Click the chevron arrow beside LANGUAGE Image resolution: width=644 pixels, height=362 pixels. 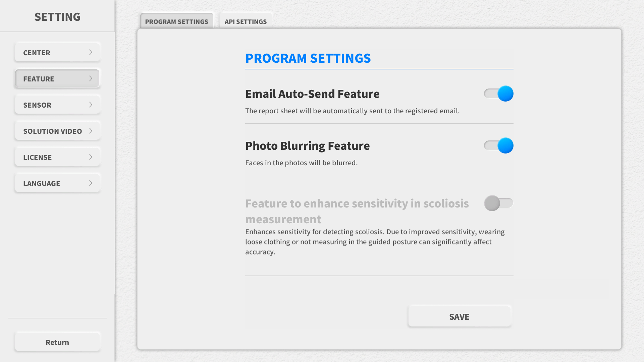[91, 183]
